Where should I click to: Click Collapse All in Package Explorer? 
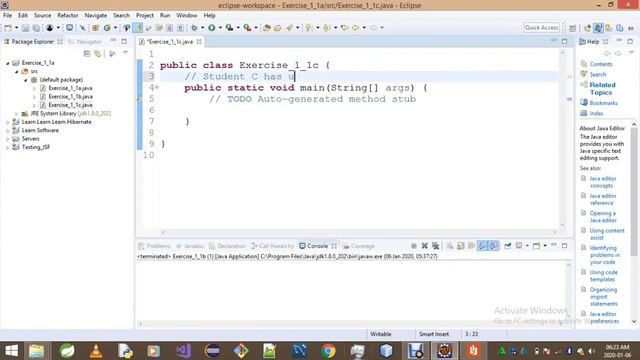tap(87, 53)
